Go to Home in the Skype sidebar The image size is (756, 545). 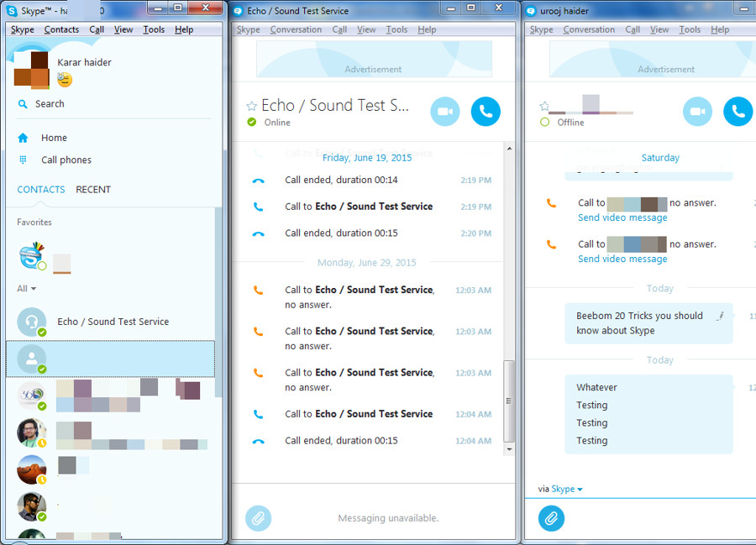coord(54,138)
